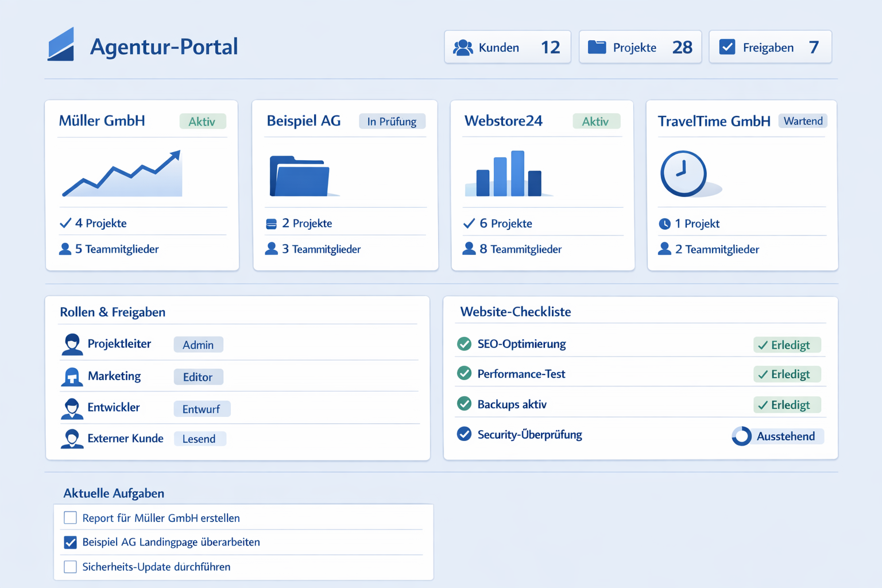This screenshot has width=882, height=588.
Task: Open the Lesend role badge for Externer Kunde
Action: click(200, 438)
